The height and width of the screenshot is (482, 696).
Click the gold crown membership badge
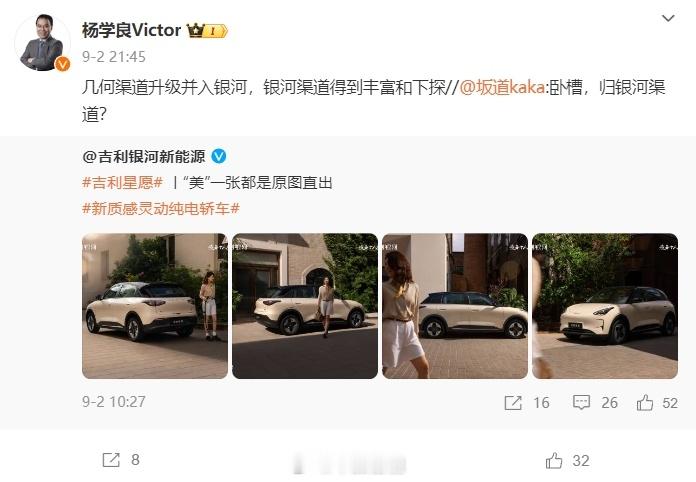(x=207, y=31)
